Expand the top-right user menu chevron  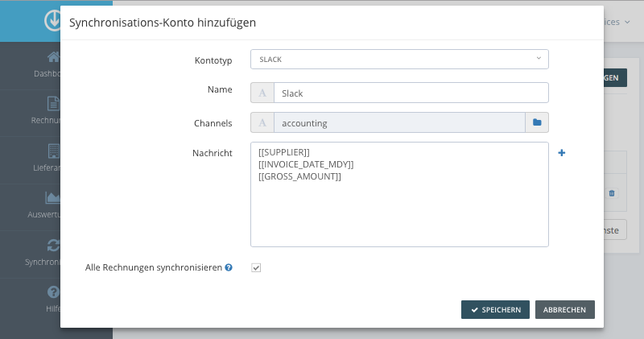pyautogui.click(x=627, y=23)
